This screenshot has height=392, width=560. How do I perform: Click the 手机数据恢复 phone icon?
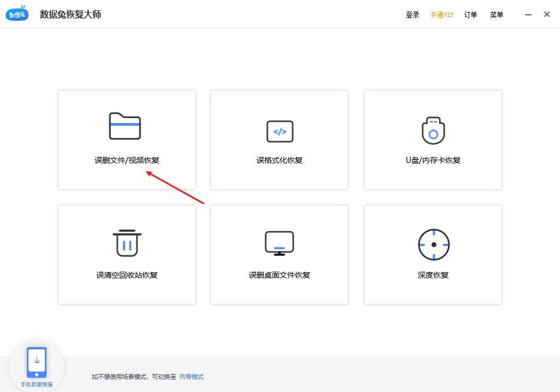pos(36,361)
